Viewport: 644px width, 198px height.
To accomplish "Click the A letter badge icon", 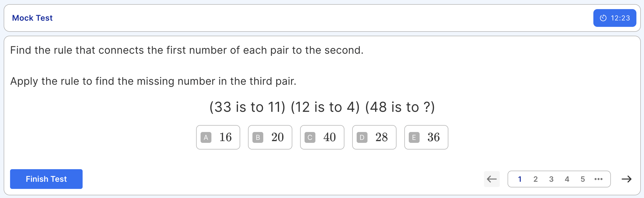I will (206, 137).
